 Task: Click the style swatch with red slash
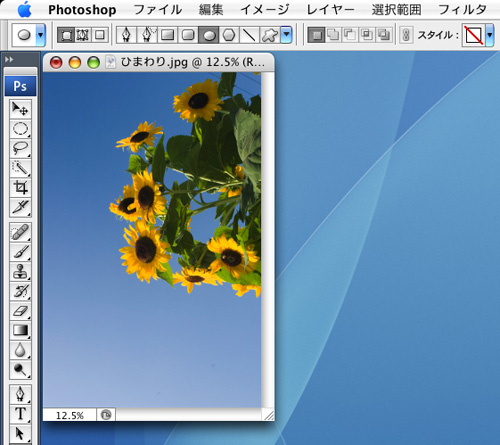[474, 35]
